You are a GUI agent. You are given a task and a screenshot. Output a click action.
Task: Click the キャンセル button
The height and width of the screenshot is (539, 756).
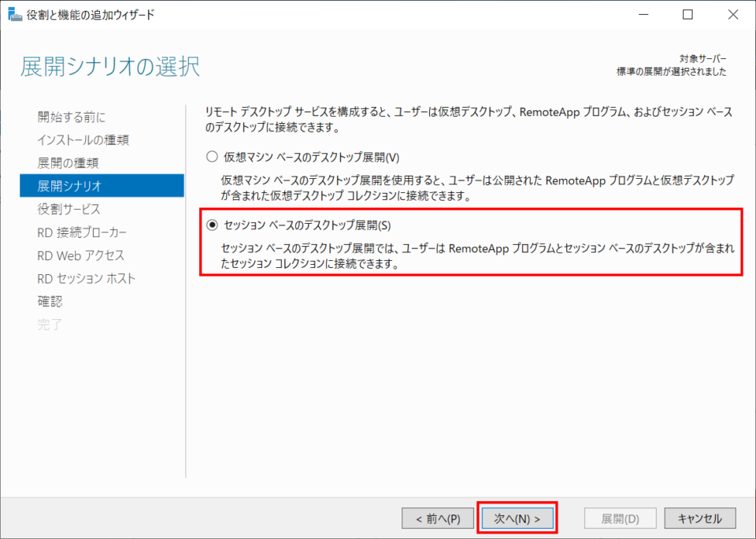pos(700,519)
